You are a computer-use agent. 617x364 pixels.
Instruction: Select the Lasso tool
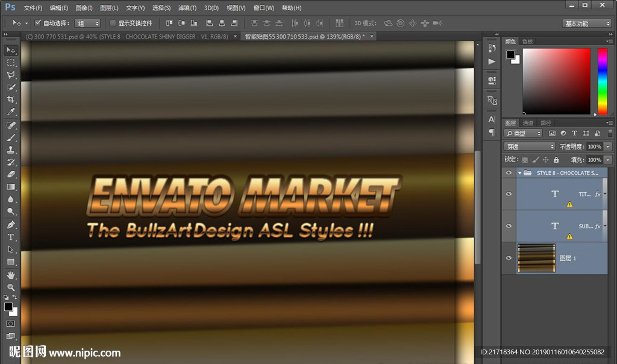pos(11,75)
